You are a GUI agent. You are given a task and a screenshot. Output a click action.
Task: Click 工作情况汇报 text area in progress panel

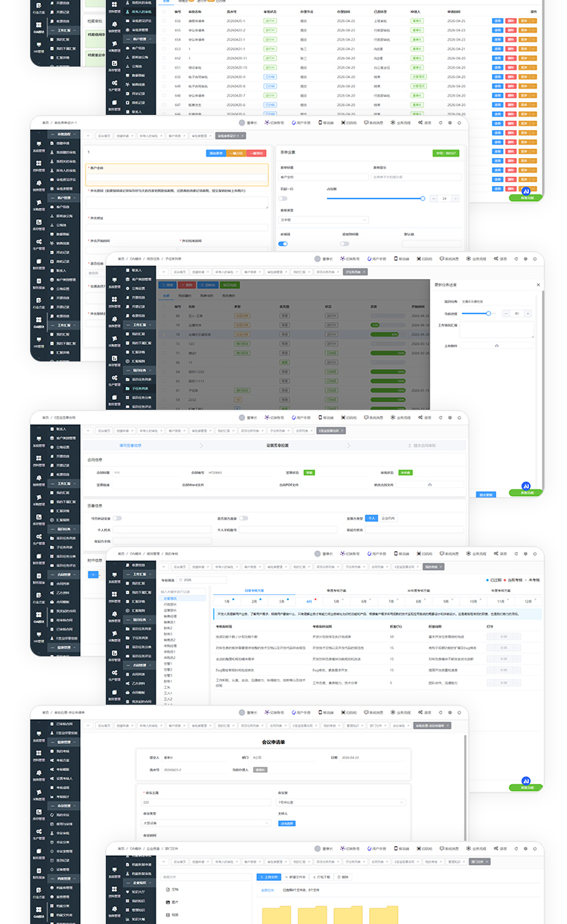coord(497,330)
